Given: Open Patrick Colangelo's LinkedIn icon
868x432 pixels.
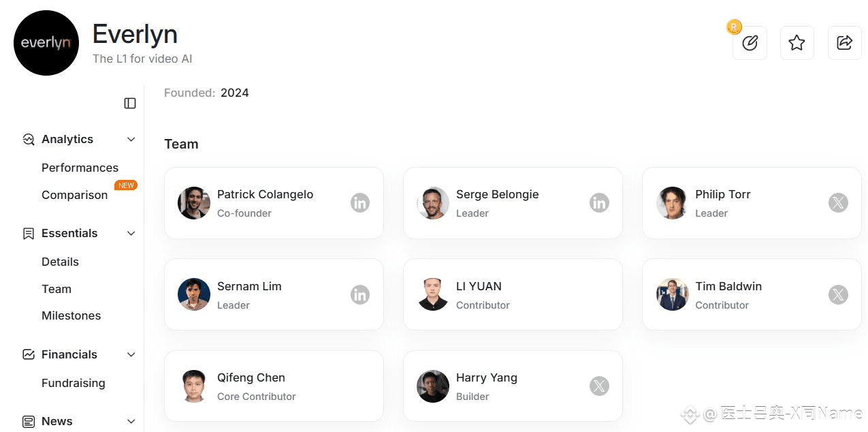Looking at the screenshot, I should (360, 203).
